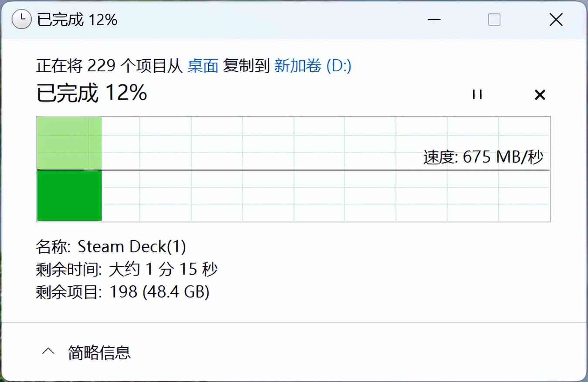
Task: Click the light green speed history area
Action: tap(70, 143)
